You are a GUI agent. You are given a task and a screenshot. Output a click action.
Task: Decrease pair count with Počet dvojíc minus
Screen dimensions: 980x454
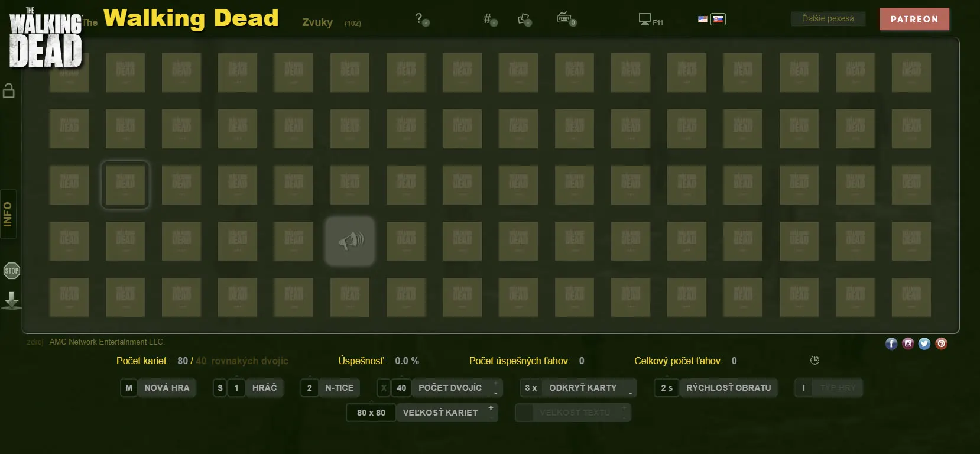(495, 393)
